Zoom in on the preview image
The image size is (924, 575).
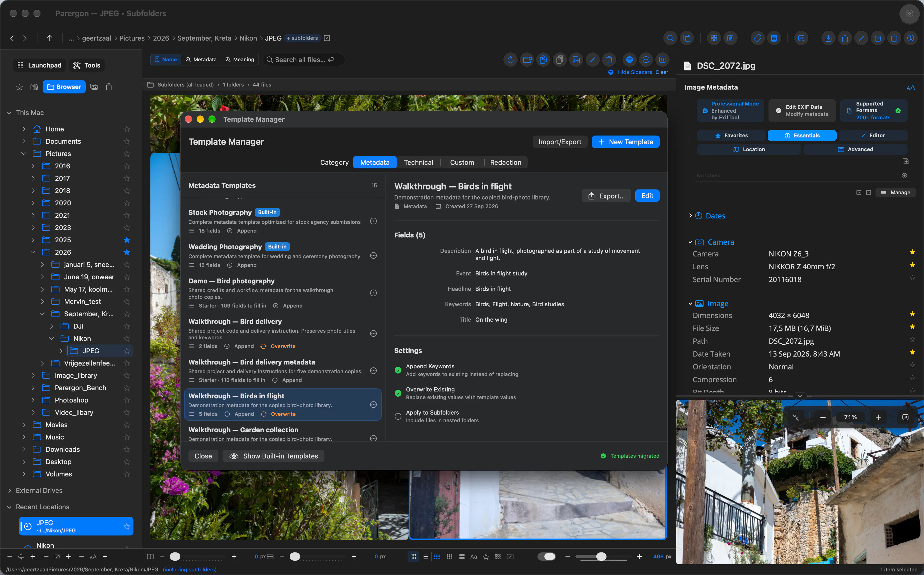[x=878, y=417]
